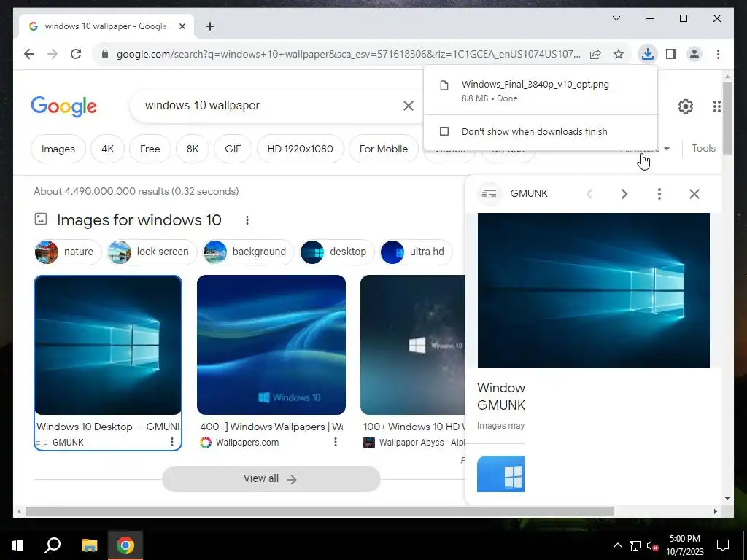Open the Google apps grid
This screenshot has height=560, width=747.
[x=717, y=106]
